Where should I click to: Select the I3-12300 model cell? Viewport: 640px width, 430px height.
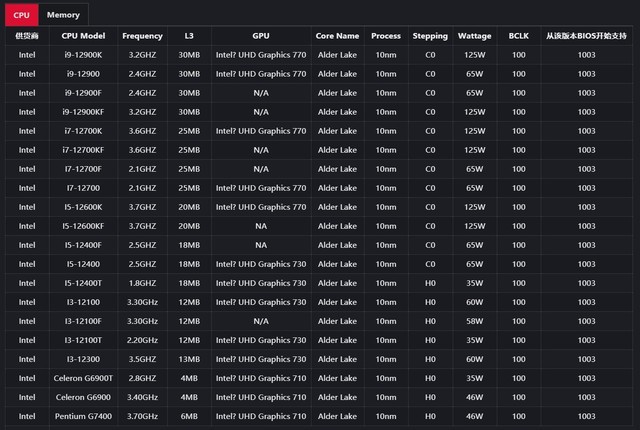[84, 359]
